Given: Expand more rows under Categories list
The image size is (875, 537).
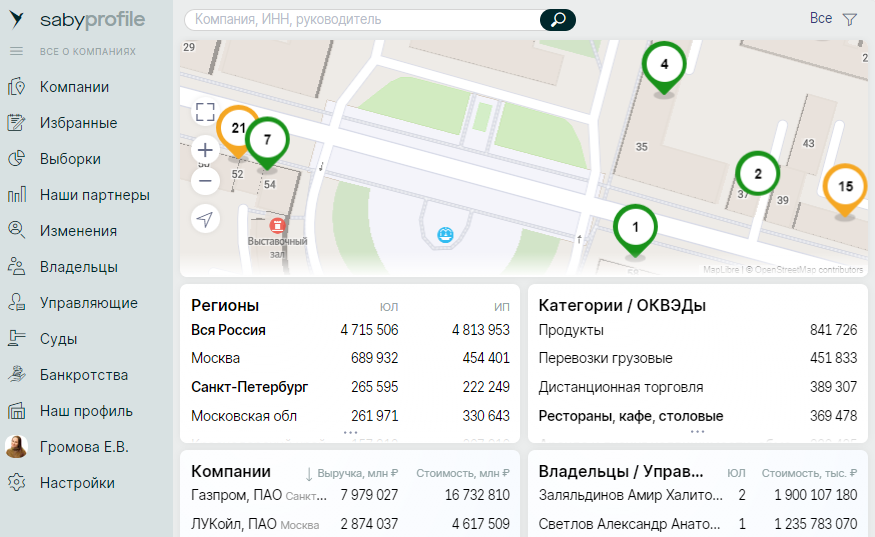Looking at the screenshot, I should (x=697, y=432).
